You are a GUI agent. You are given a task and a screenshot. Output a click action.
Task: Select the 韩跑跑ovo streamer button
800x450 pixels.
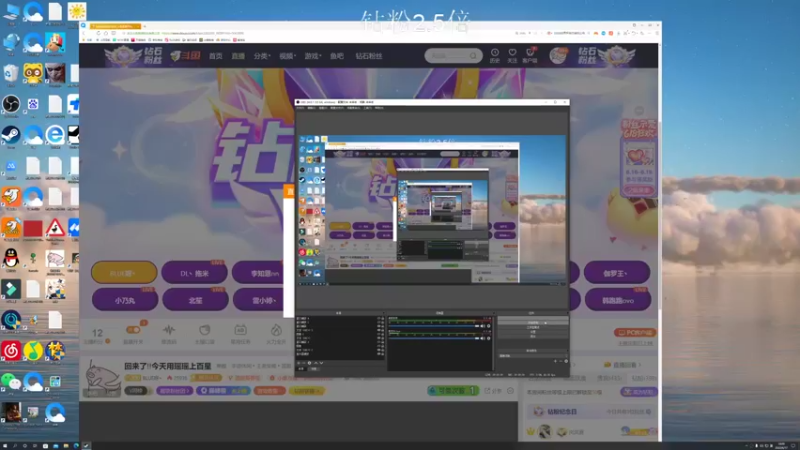pos(617,300)
